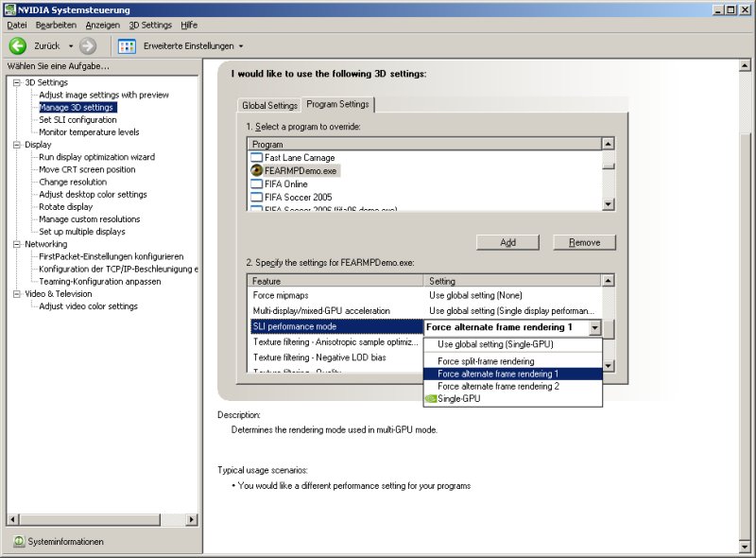Viewport: 756px width, 558px height.
Task: Click the FEARMPDemo.exe program icon
Action: coord(257,170)
